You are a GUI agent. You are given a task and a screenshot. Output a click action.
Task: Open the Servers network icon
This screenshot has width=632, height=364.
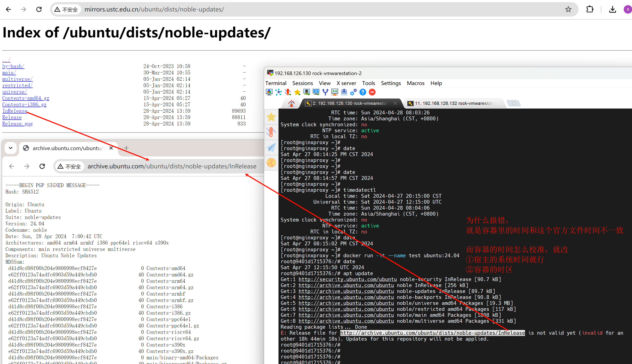tap(279, 92)
